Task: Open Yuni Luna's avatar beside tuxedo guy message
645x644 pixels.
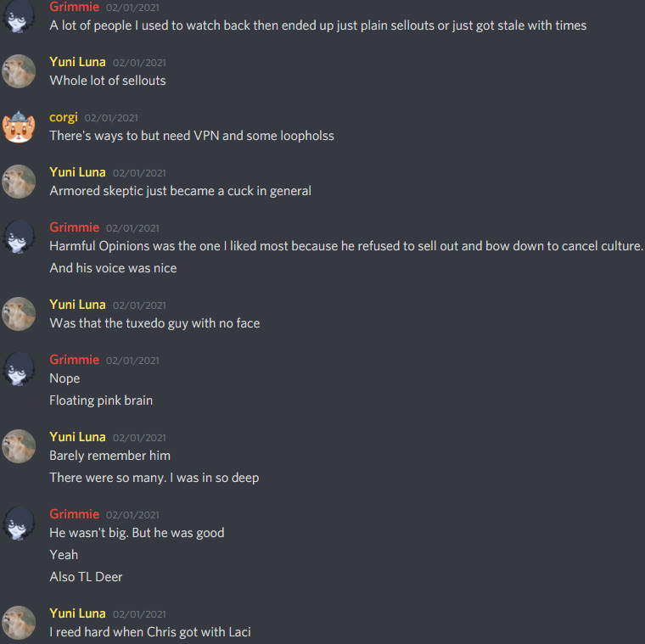Action: 19,314
